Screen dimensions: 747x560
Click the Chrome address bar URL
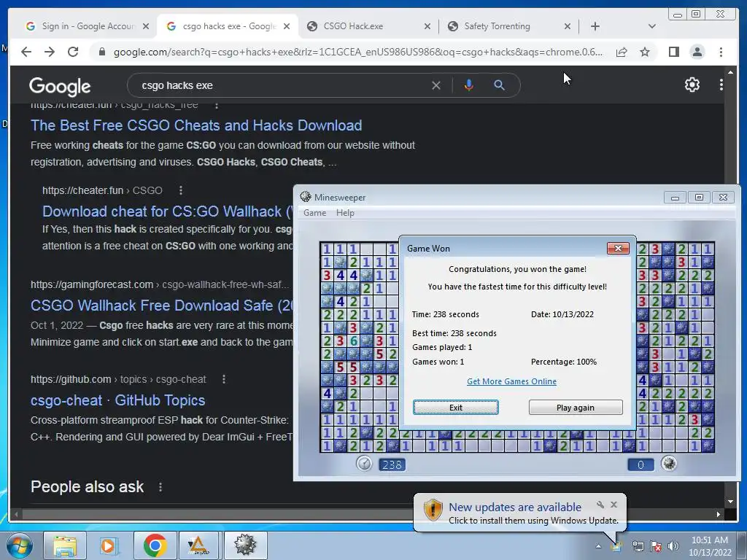click(357, 52)
